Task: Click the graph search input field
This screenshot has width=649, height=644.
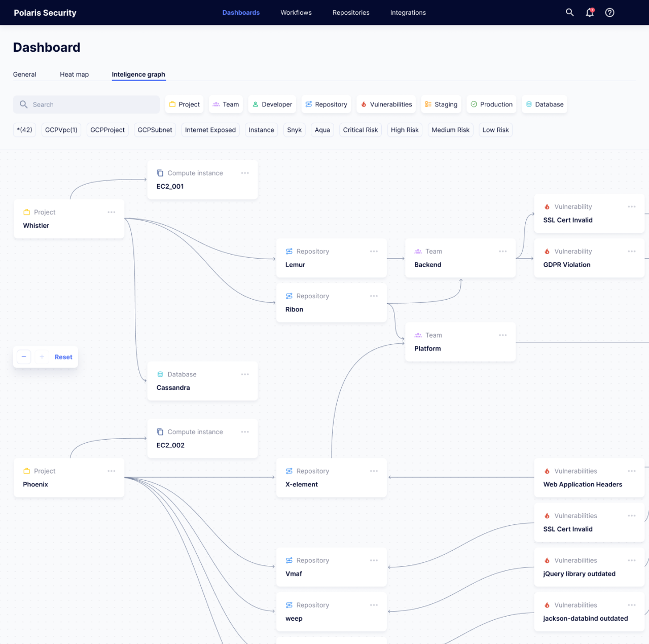Action: pos(86,104)
